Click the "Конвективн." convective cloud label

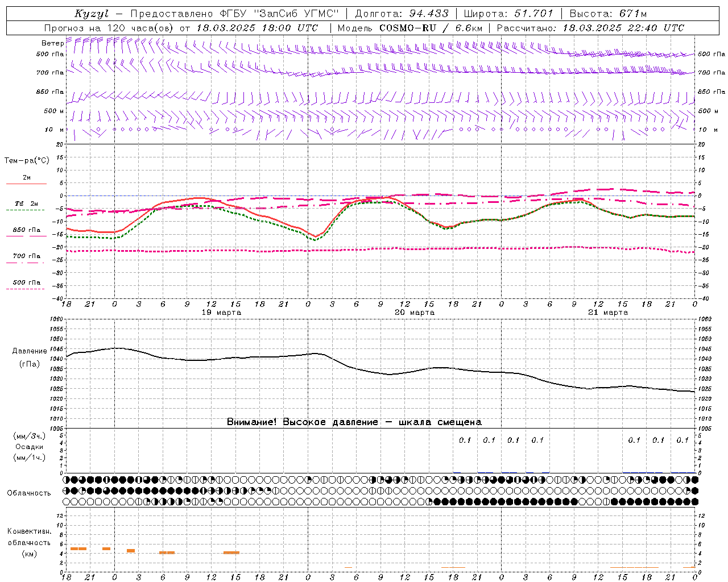pos(30,531)
